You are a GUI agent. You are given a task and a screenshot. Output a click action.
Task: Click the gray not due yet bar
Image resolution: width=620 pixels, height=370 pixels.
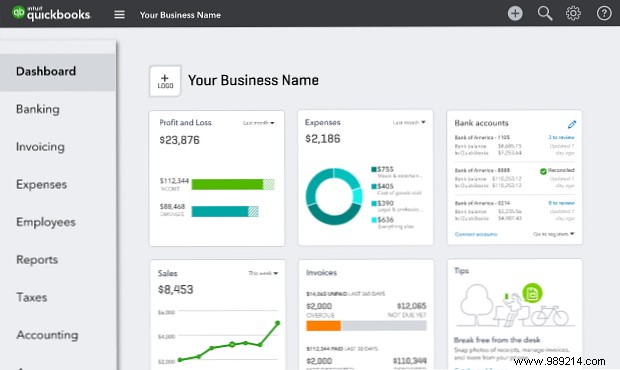[384, 326]
